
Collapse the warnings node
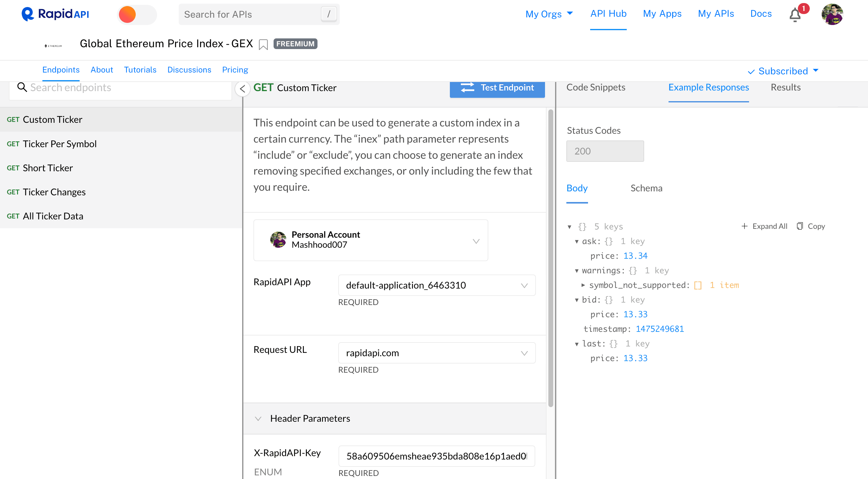click(577, 271)
